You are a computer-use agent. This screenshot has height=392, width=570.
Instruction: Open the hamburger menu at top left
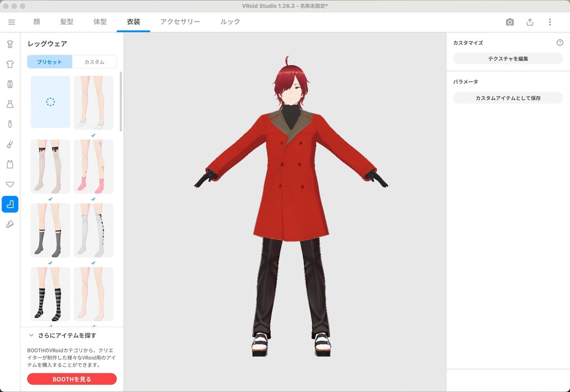tap(11, 21)
